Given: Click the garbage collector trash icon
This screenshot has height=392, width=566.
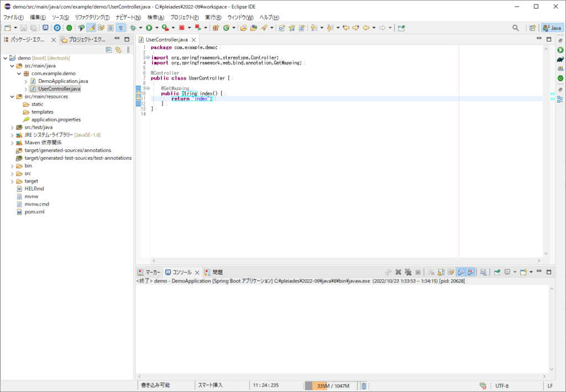Looking at the screenshot, I should click(x=364, y=385).
